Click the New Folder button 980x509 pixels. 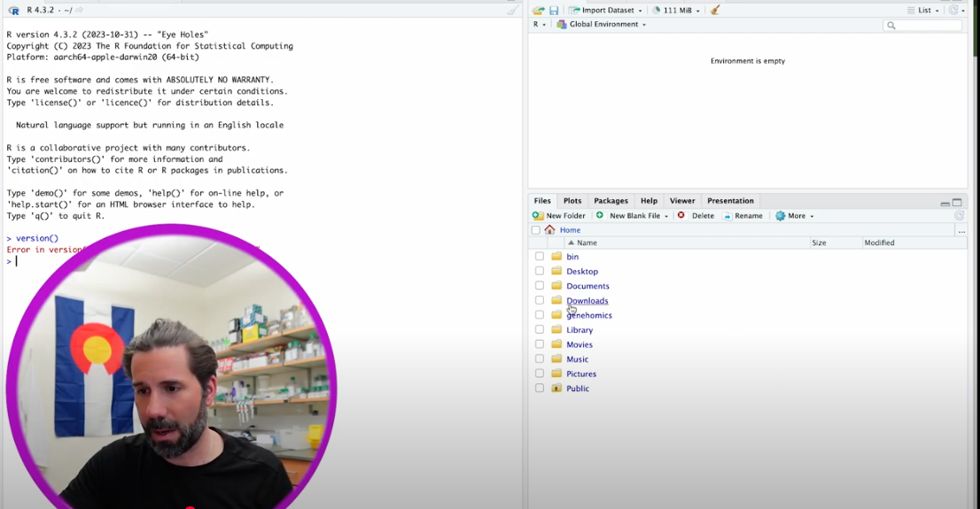[x=559, y=215]
